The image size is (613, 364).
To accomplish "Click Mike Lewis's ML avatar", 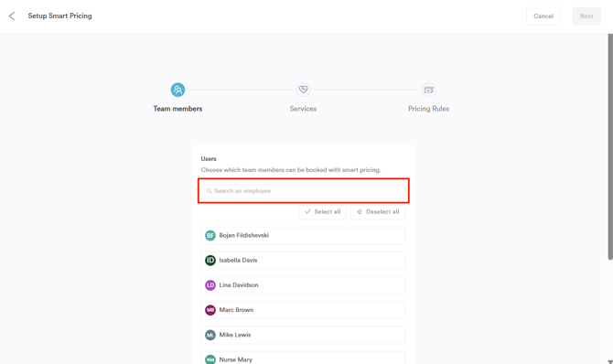I will (210, 335).
